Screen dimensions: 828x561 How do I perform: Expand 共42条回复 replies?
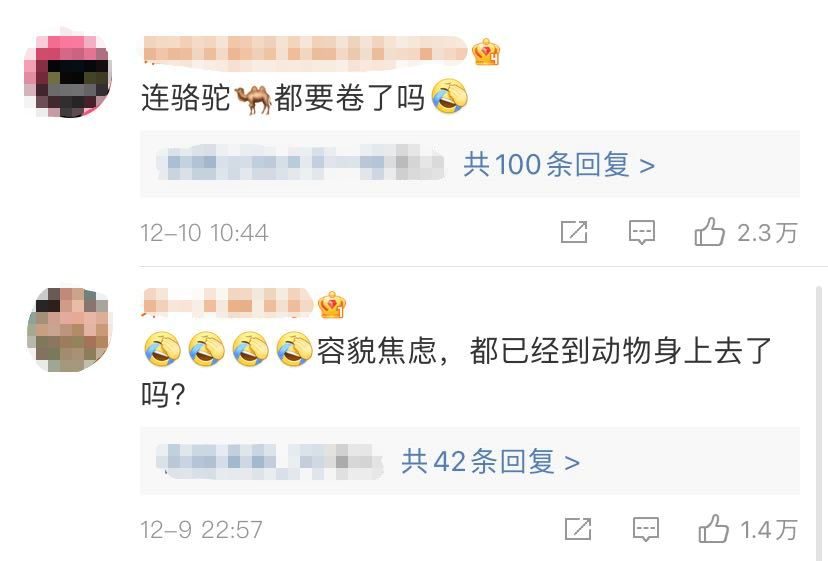(x=490, y=461)
